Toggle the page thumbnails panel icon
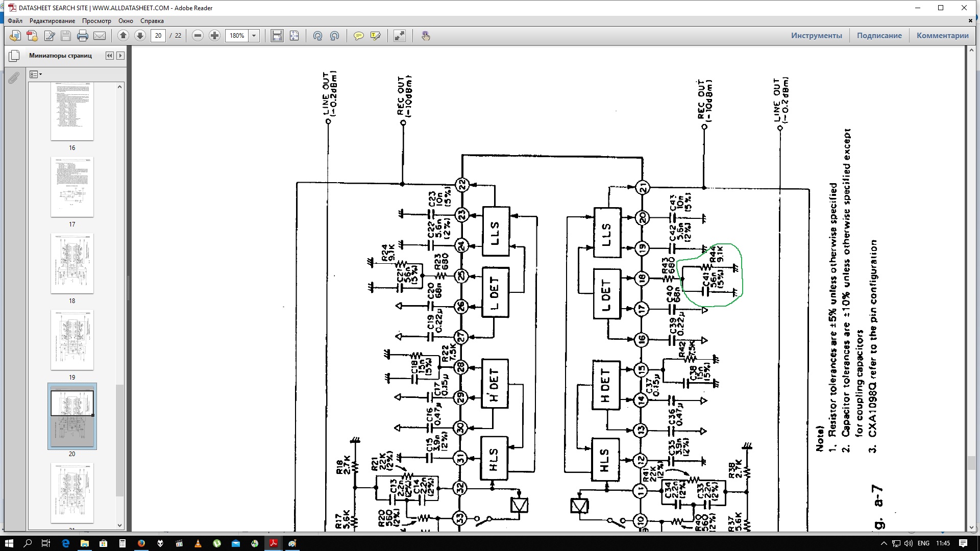The image size is (980, 551). [14, 56]
